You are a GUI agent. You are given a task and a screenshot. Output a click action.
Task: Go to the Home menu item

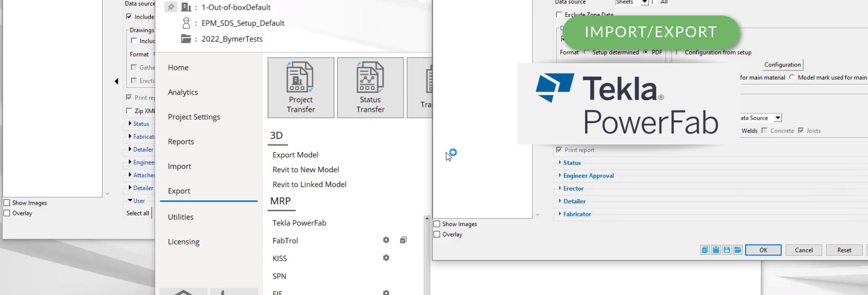tap(178, 67)
